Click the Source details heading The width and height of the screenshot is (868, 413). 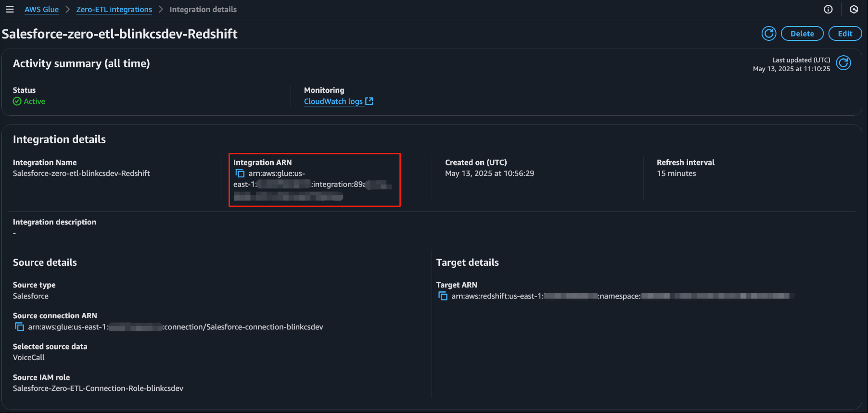45,263
